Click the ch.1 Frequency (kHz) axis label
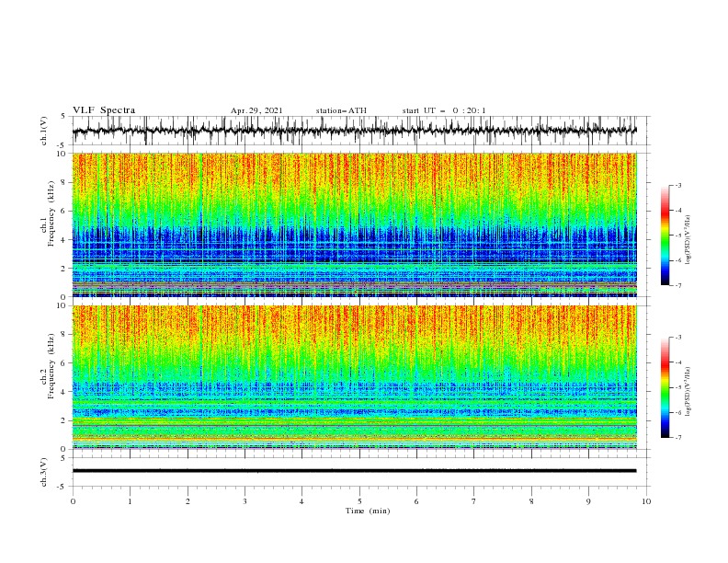Viewport: 728px width, 563px height. [x=49, y=214]
